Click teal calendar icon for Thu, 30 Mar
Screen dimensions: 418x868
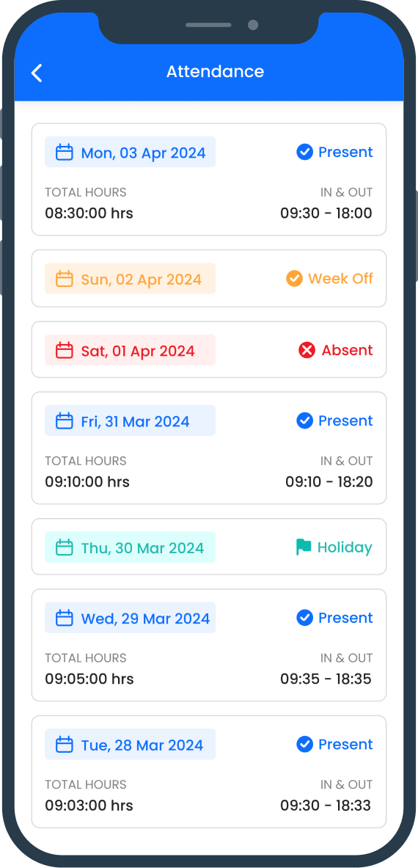[65, 547]
